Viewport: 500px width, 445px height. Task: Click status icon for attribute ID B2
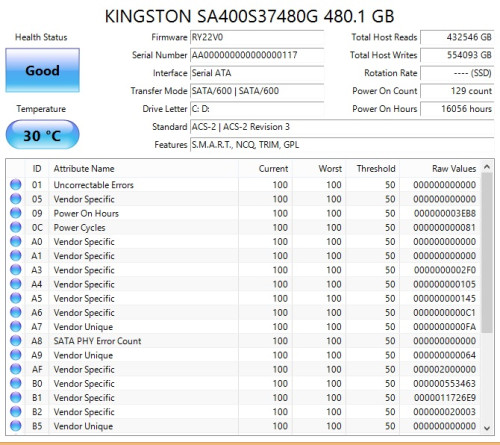[x=16, y=412]
